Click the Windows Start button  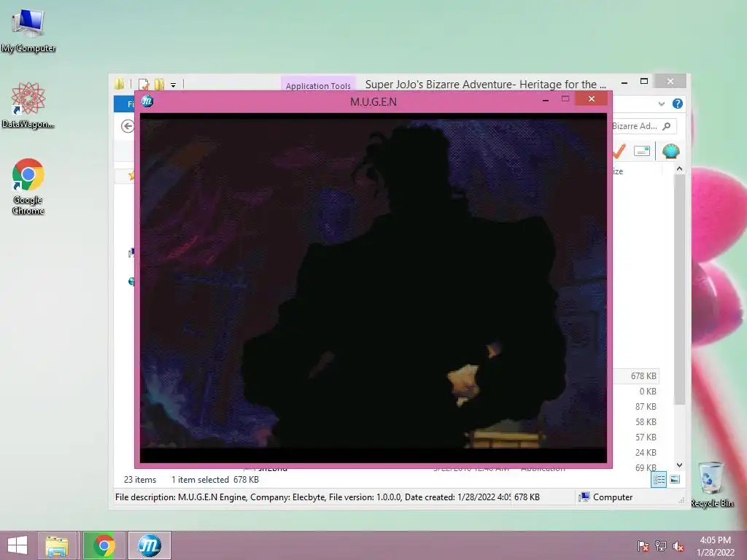tap(18, 545)
